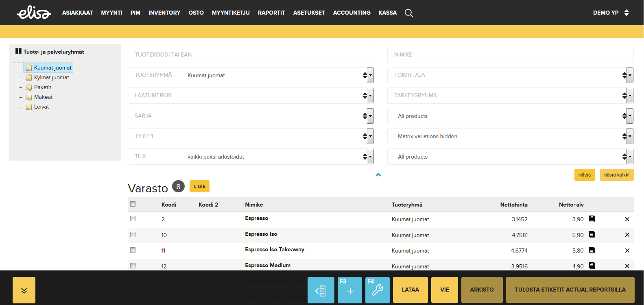
Task: Click the LATAA button
Action: 410,290
